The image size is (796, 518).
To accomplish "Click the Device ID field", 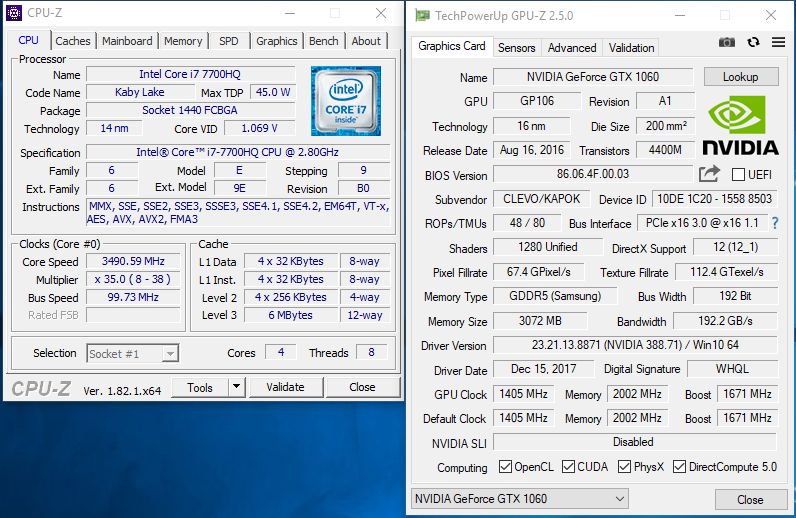I will click(x=715, y=199).
